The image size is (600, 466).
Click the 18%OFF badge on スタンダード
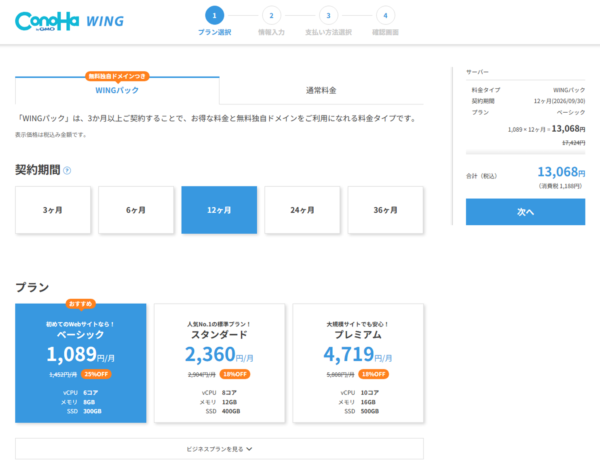pyautogui.click(x=236, y=373)
